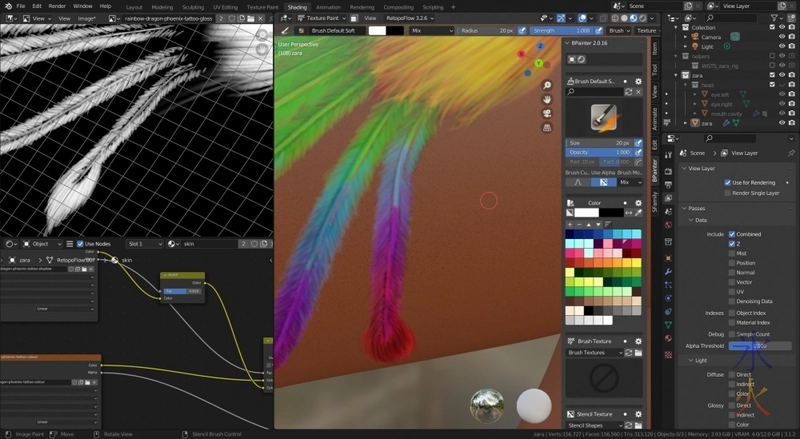Viewport: 800px width, 439px height.
Task: Open Brush Default settings gear icon
Action: 639,80
